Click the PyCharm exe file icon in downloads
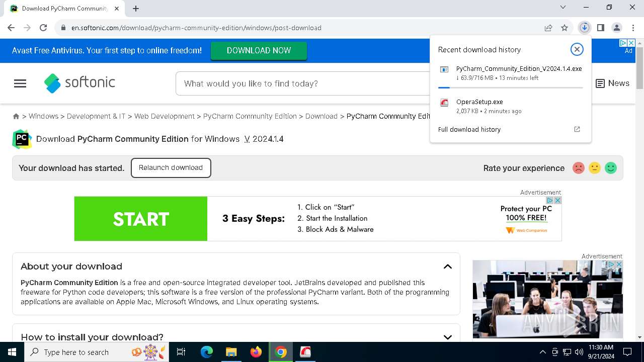 pos(444,70)
